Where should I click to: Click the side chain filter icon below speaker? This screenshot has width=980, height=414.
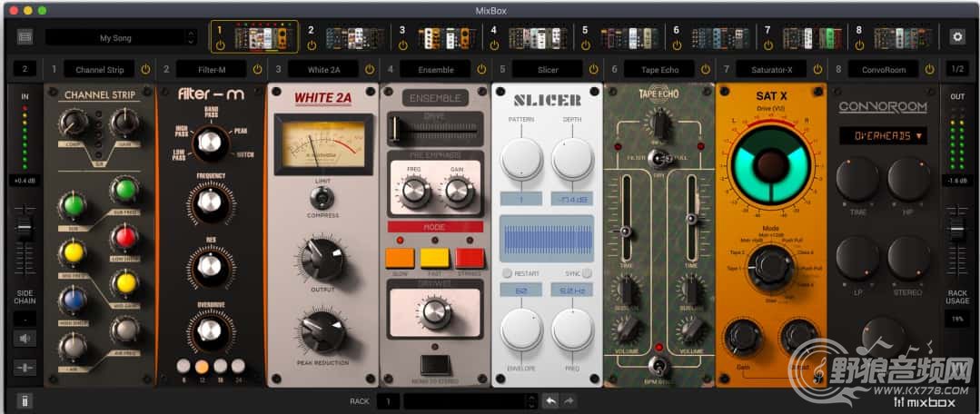[x=25, y=367]
